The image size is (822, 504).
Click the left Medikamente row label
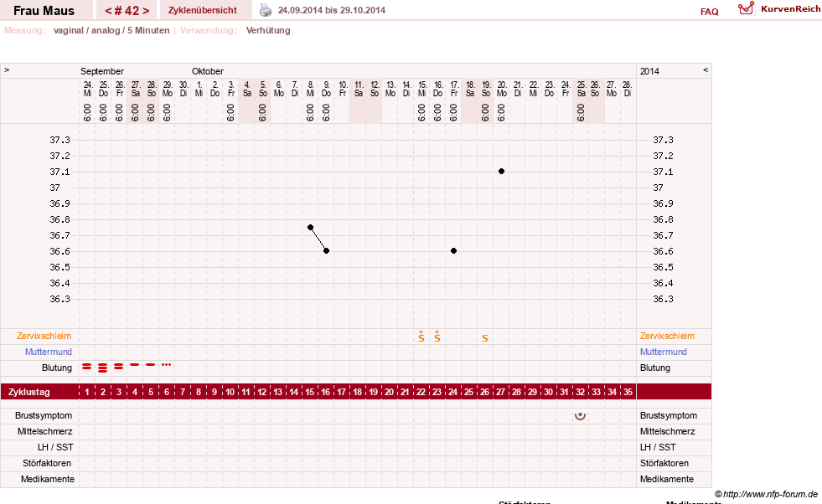(48, 479)
